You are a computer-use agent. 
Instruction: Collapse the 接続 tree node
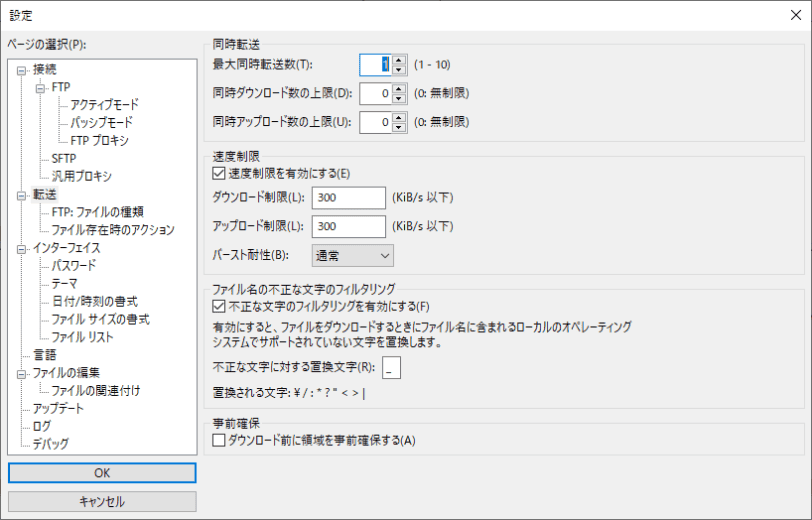(x=22, y=69)
